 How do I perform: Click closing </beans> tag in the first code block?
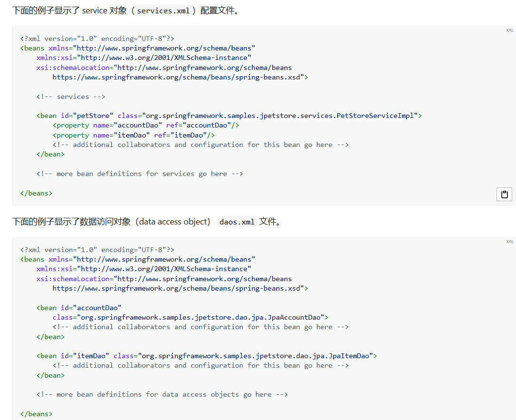coord(36,193)
